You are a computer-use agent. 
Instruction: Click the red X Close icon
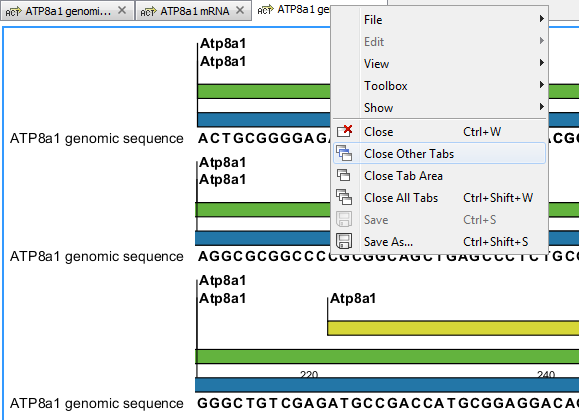pyautogui.click(x=344, y=131)
